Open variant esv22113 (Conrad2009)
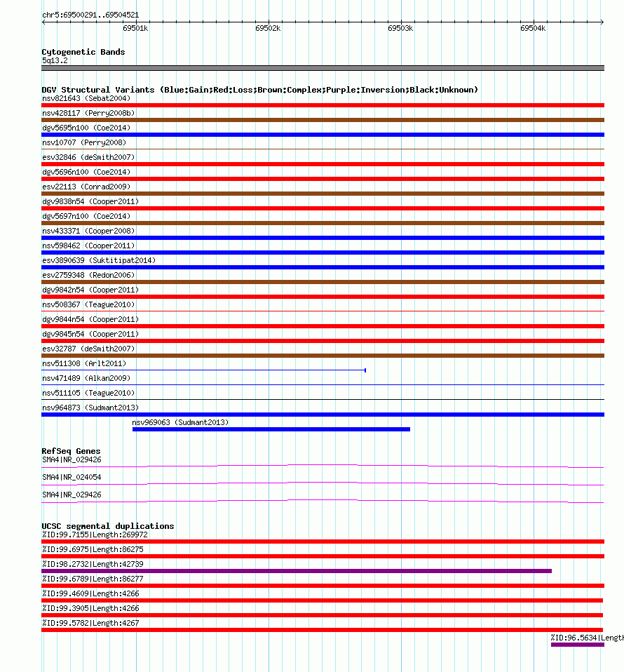Screen dimensions: 624x672 [323, 194]
